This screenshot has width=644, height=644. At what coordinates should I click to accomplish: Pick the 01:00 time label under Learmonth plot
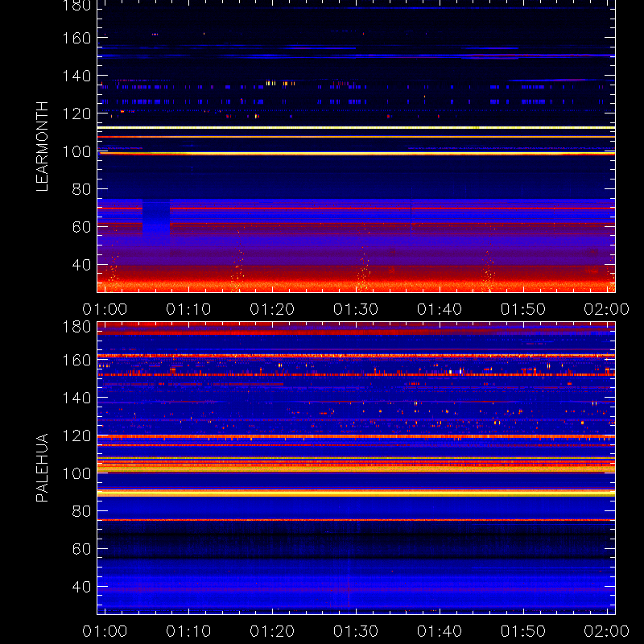105,309
